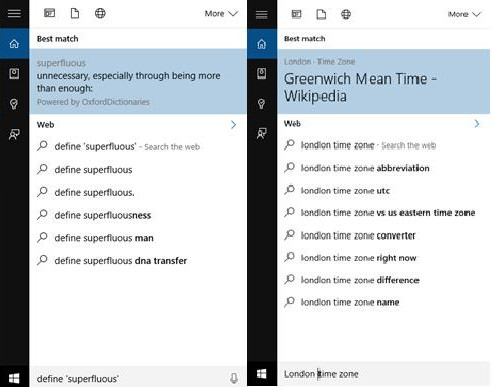Screen dimensions: 492x387
Task: Click Windows Start button in left panel
Action: 14,378
